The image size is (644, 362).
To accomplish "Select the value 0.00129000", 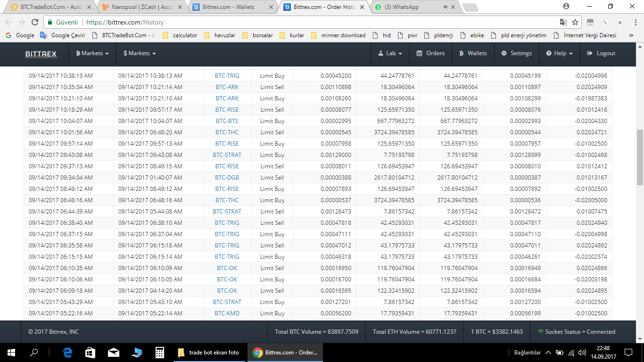I will pyautogui.click(x=336, y=155).
